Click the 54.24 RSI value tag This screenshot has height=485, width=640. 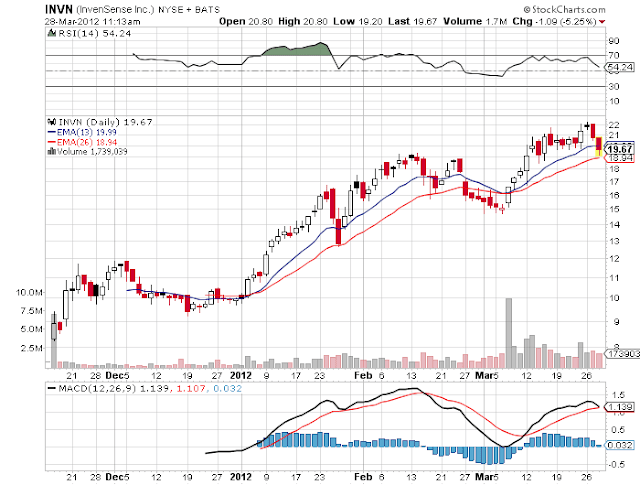620,67
